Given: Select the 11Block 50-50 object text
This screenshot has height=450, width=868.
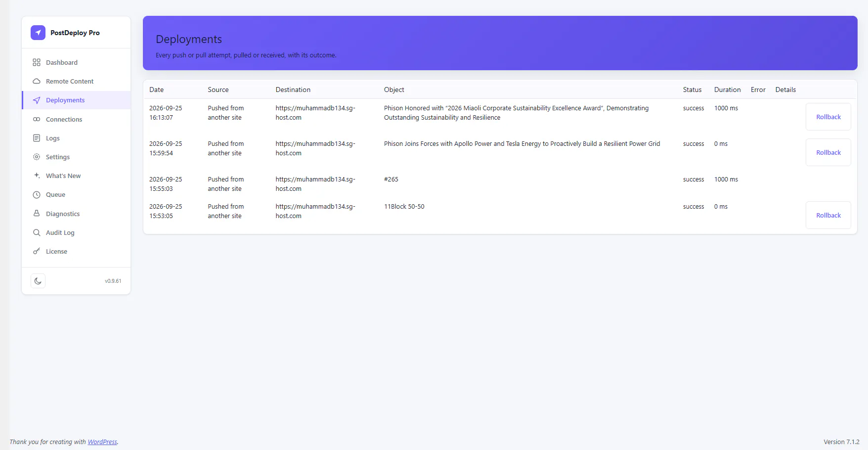Looking at the screenshot, I should coord(404,207).
